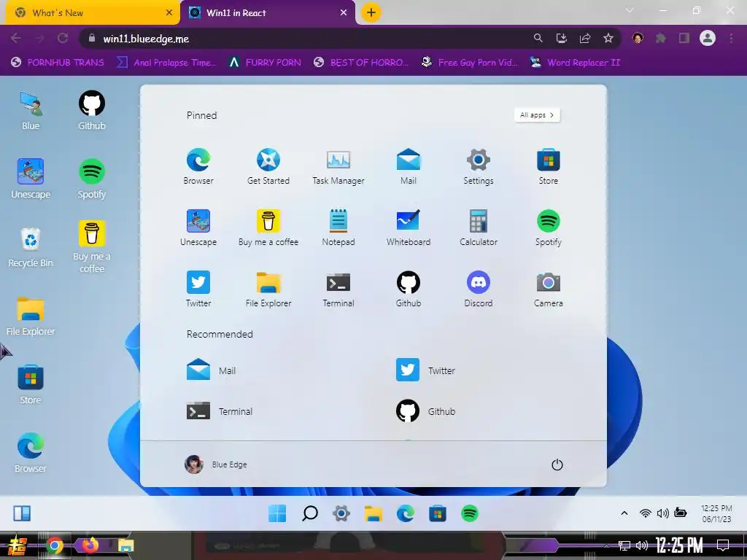Bookmark this page with the star icon
This screenshot has height=560, width=747.
pos(608,38)
